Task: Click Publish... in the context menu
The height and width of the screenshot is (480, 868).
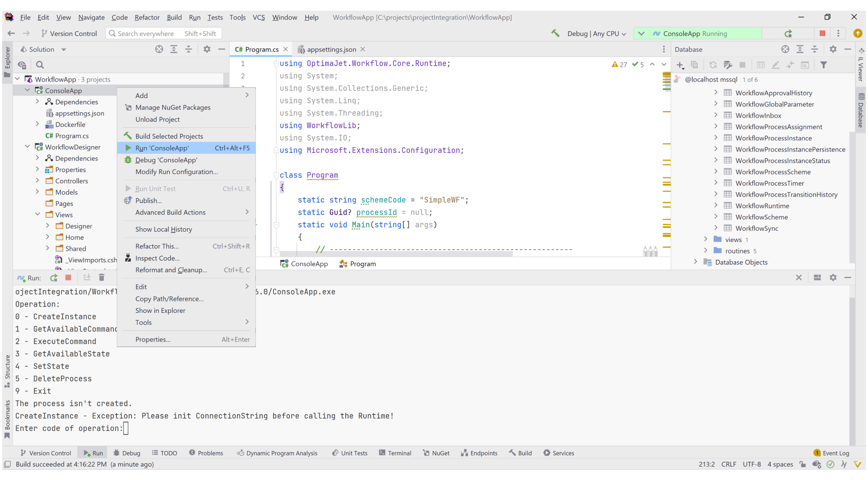Action: click(186, 201)
